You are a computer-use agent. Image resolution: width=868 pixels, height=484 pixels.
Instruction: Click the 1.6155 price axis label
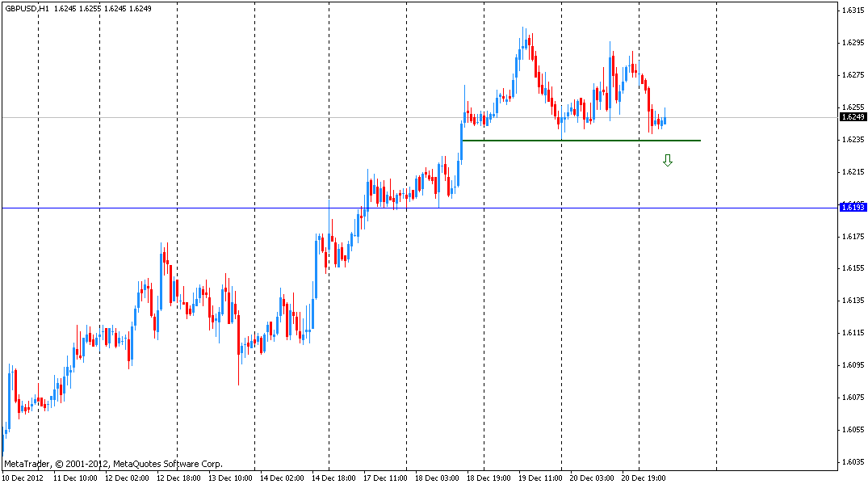click(x=853, y=268)
